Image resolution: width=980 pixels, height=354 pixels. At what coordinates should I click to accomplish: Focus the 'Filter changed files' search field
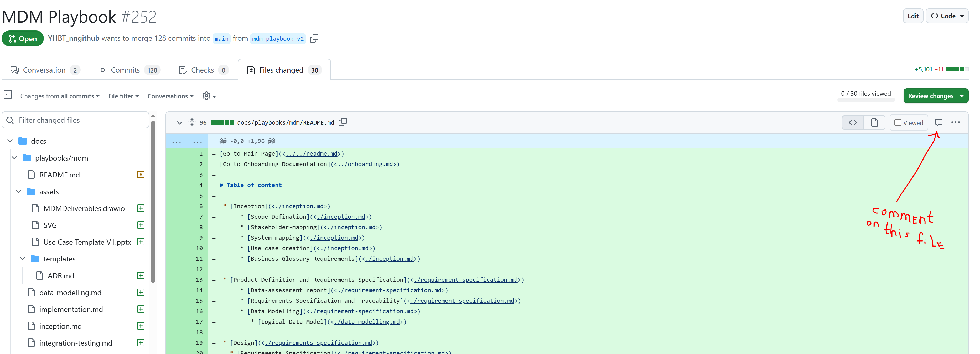(x=75, y=120)
